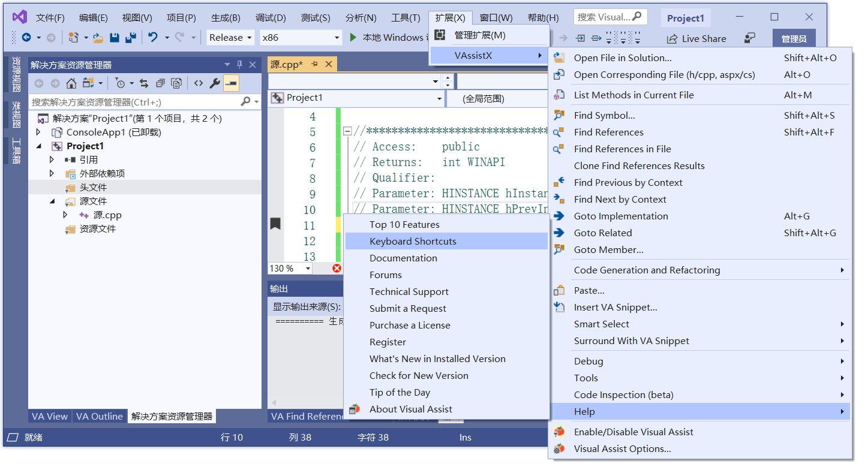Select Visual Assist Options... entry
This screenshot has width=868, height=467.
(x=622, y=448)
